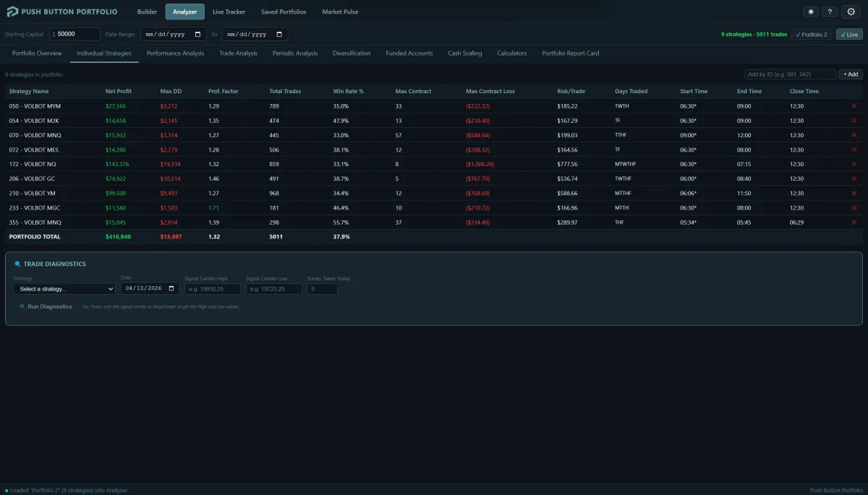Click ($1,006.20) max contract loss value
The height and width of the screenshot is (495, 868).
point(480,164)
